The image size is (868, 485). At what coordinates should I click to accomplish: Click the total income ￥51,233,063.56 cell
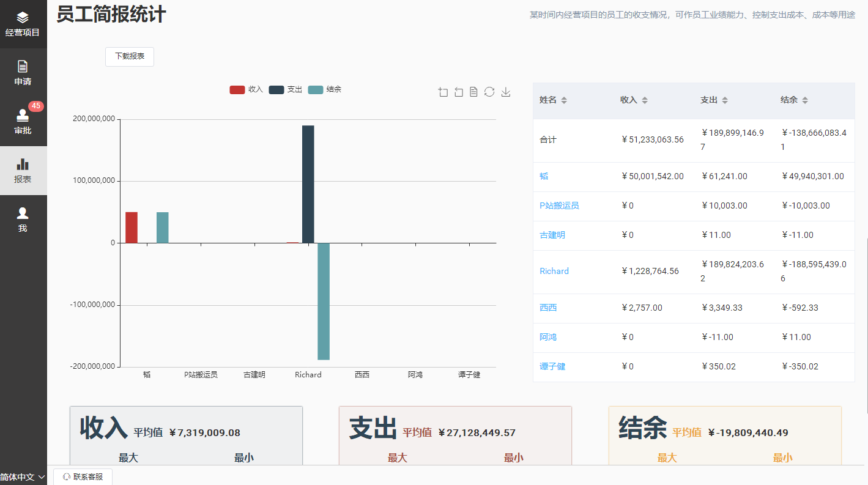tap(652, 139)
